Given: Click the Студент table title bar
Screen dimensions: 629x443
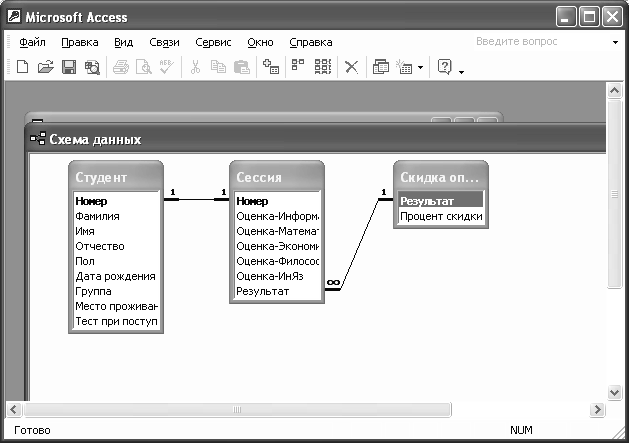Looking at the screenshot, I should tap(116, 177).
